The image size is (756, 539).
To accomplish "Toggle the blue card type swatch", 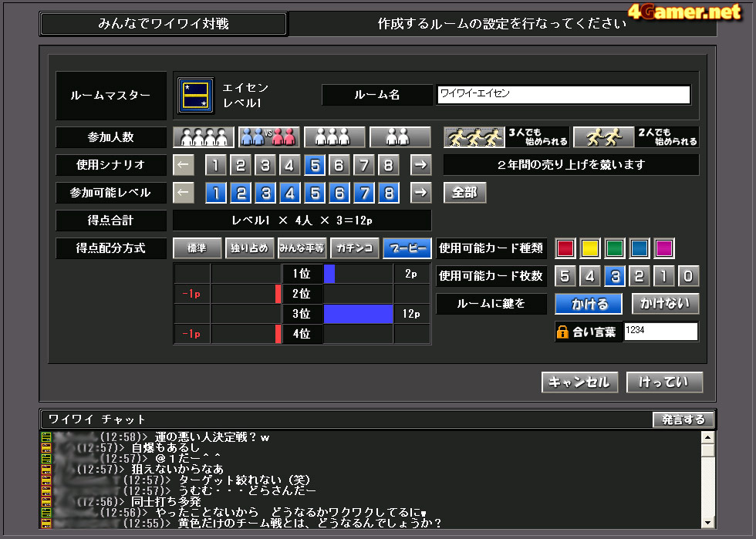I will tap(640, 248).
